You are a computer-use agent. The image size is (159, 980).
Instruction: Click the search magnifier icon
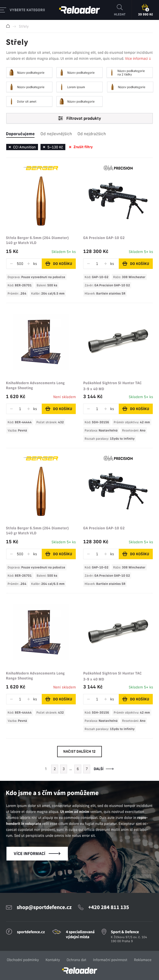point(119,7)
